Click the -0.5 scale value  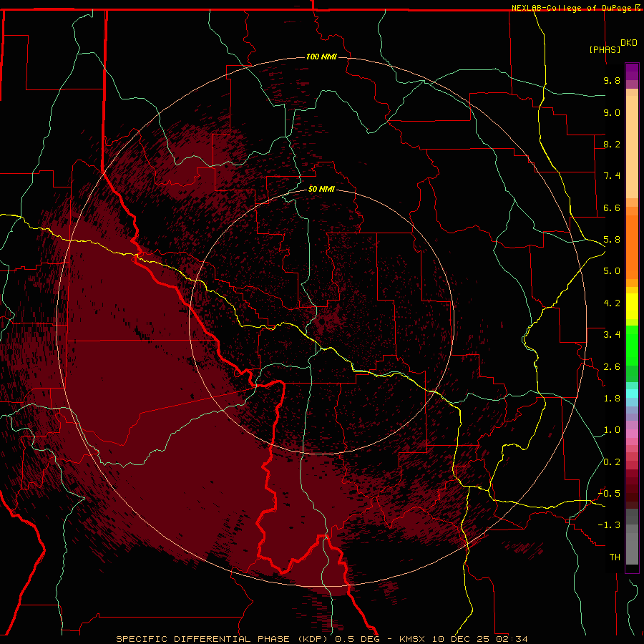click(x=609, y=494)
